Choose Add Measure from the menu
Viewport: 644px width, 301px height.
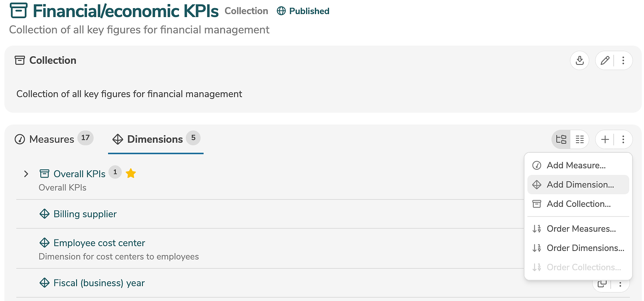pyautogui.click(x=576, y=165)
